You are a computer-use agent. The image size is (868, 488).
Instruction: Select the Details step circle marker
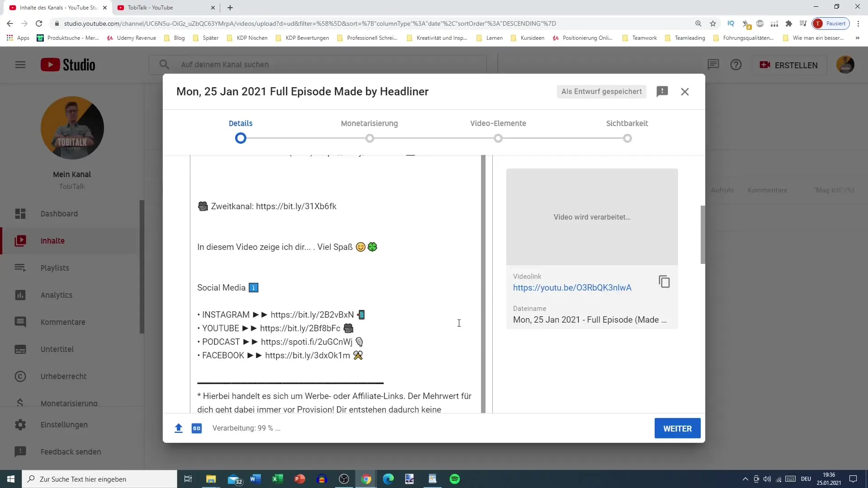241,138
